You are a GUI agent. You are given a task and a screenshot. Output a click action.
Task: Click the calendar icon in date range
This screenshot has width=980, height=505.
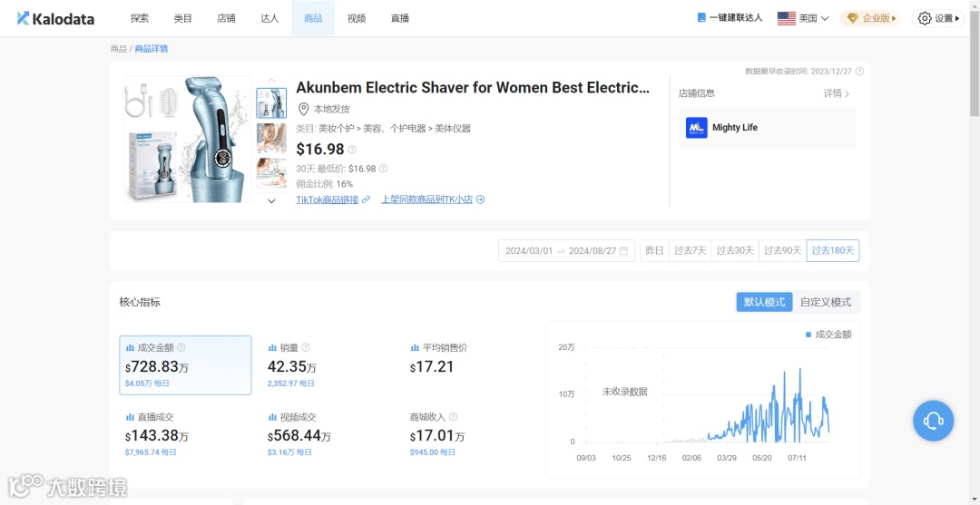(x=623, y=250)
